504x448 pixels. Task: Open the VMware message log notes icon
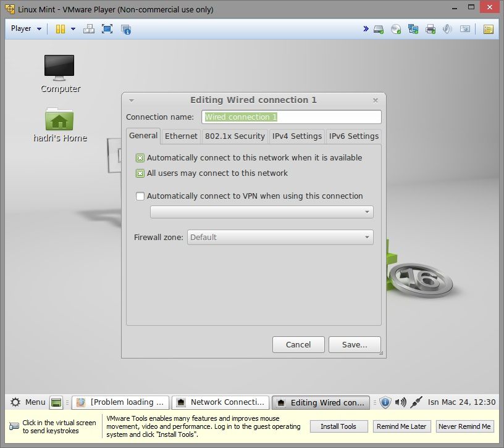click(x=488, y=30)
